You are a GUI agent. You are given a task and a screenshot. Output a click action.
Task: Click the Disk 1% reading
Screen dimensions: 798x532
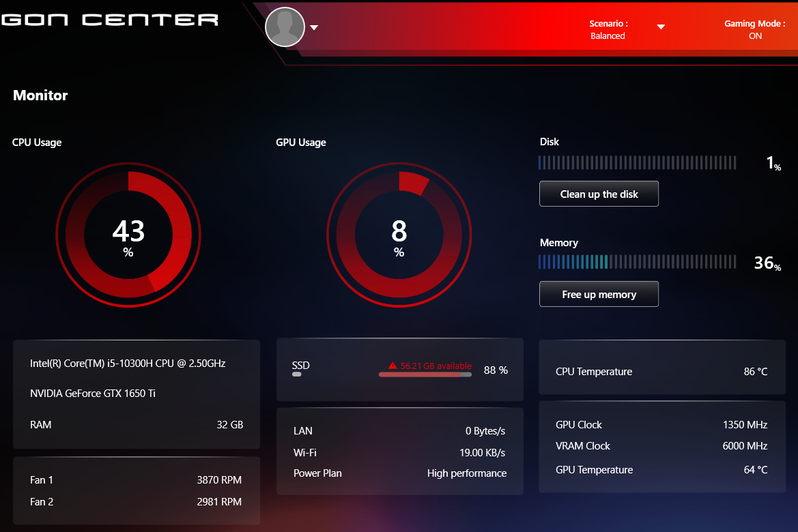(773, 163)
